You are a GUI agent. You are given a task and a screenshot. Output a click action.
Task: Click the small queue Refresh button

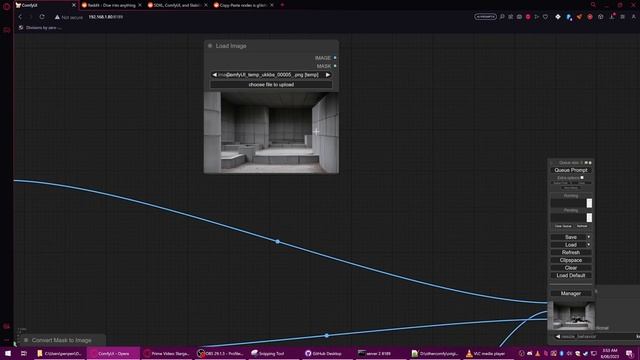[x=582, y=226]
